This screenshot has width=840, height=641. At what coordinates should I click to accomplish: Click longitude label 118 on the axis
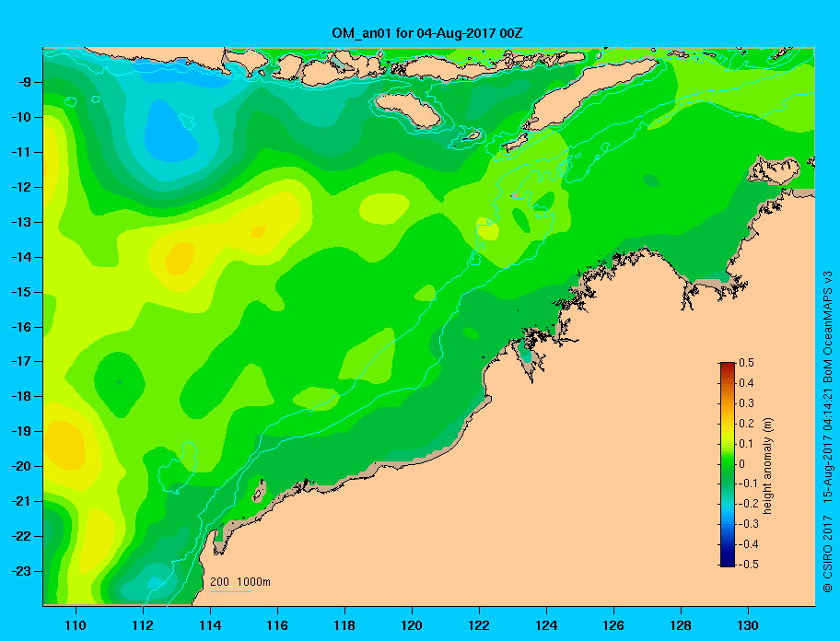tap(344, 625)
